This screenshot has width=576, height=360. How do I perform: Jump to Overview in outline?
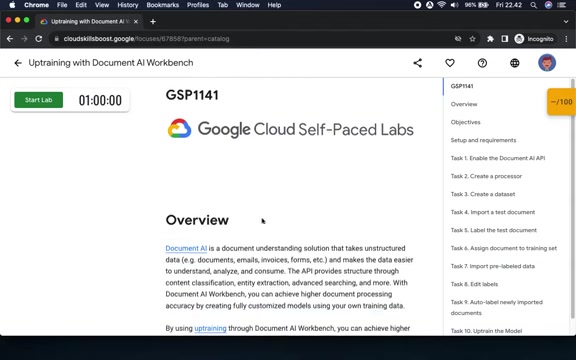464,104
